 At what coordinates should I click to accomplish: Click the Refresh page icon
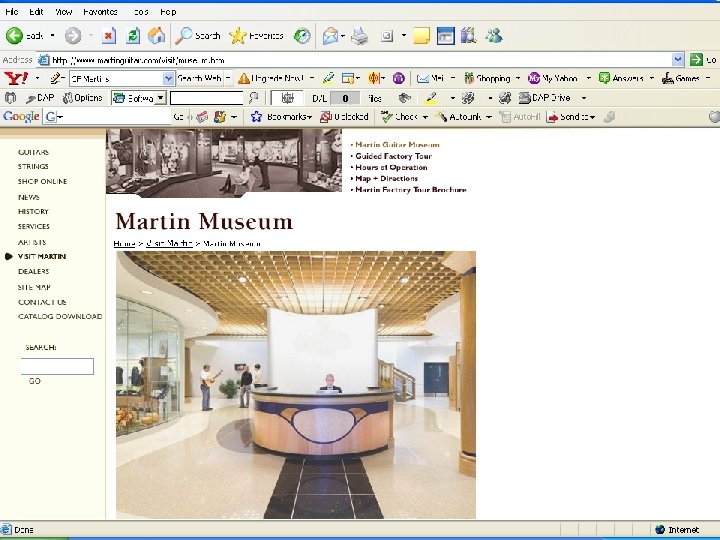click(133, 35)
